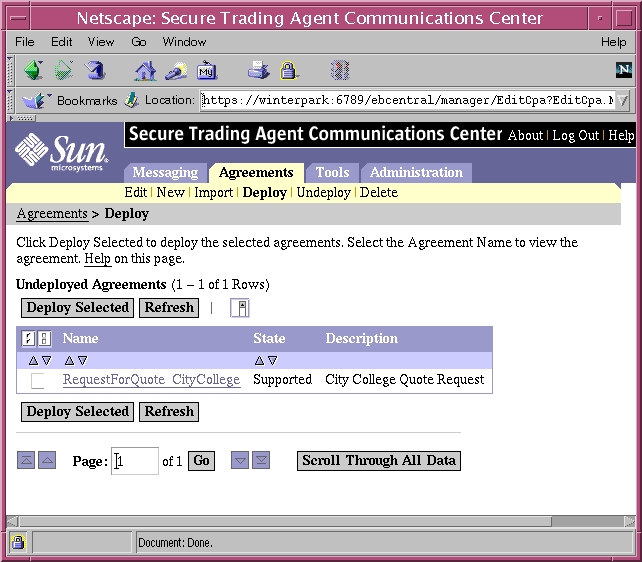Open Search with the flashlight icon
Image resolution: width=642 pixels, height=562 pixels.
pos(176,71)
